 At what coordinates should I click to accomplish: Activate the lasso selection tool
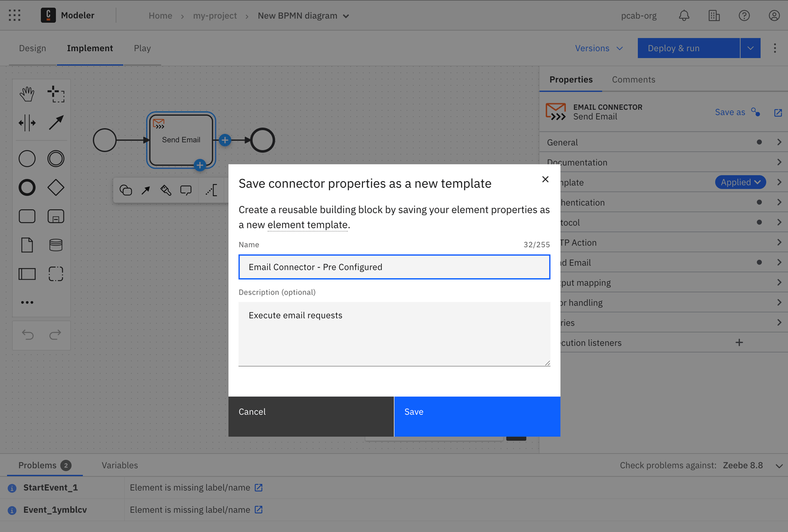point(56,94)
